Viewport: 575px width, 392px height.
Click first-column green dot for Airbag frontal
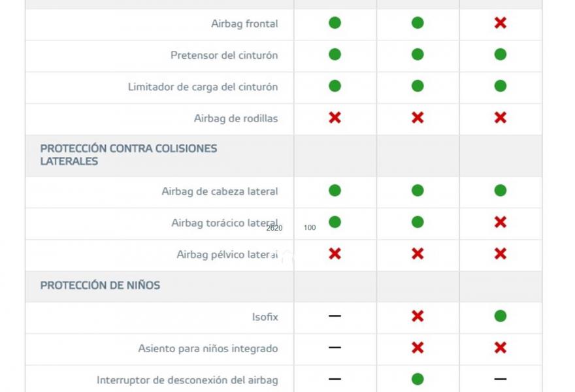click(335, 24)
